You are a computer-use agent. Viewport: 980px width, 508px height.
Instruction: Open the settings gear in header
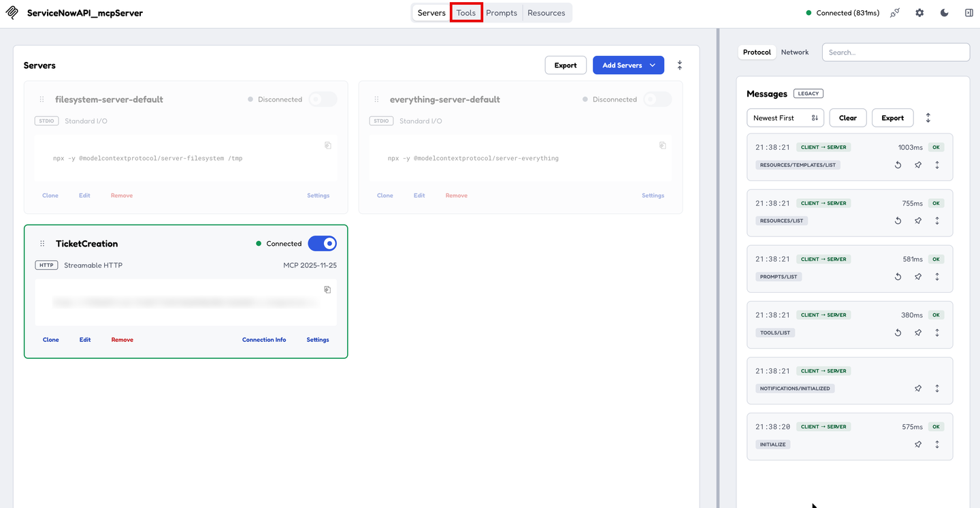point(919,13)
